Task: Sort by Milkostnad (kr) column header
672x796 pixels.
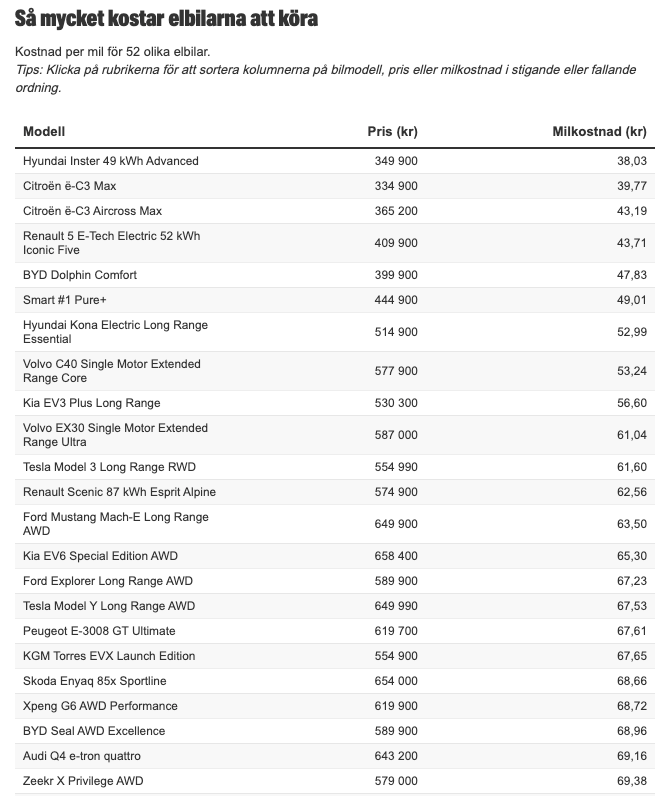Action: [x=599, y=132]
